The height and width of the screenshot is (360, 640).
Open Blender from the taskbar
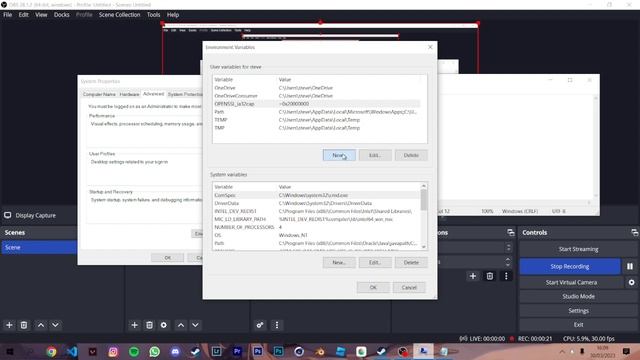coord(320,351)
